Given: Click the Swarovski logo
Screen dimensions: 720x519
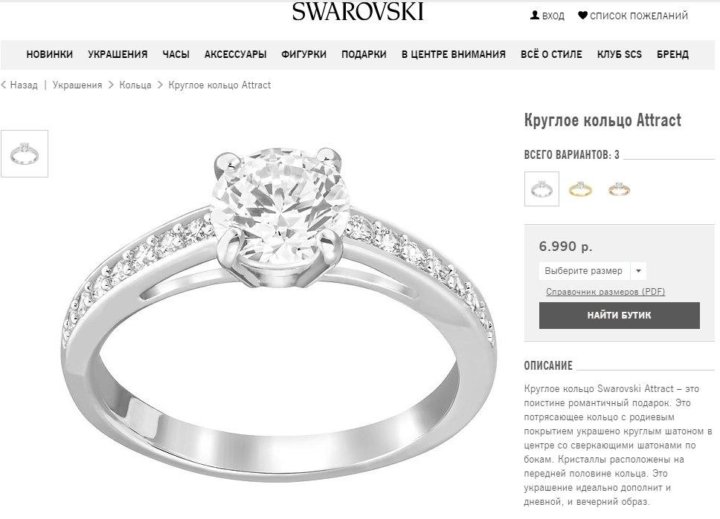Looking at the screenshot, I should click(x=358, y=11).
